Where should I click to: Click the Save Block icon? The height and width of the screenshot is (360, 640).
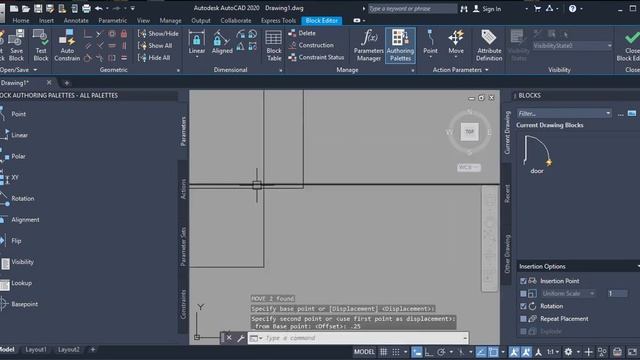coord(16,45)
